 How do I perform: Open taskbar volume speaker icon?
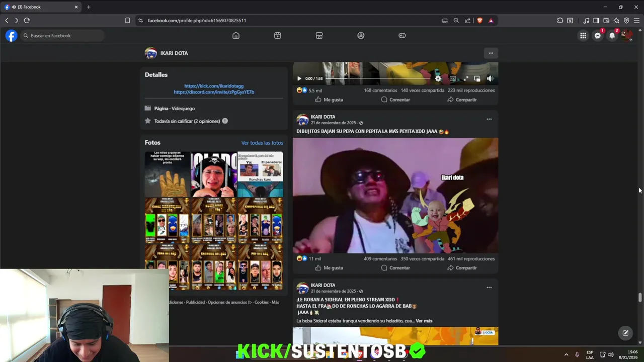[610, 354]
